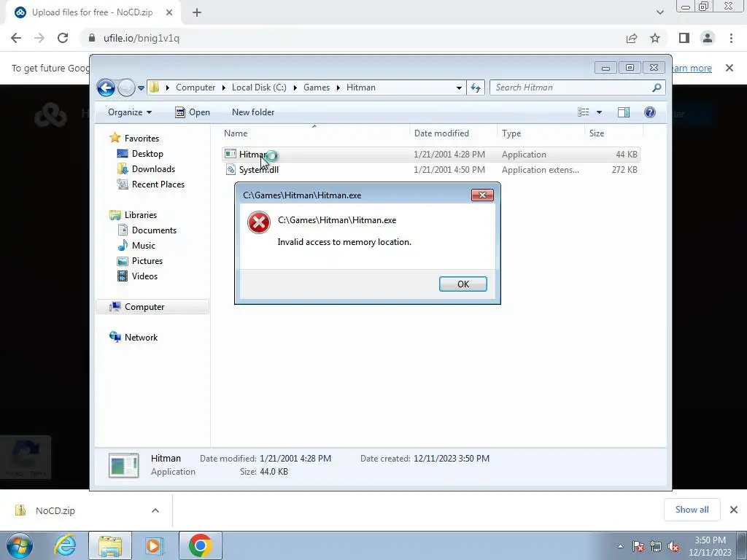This screenshot has height=560, width=747.
Task: Open a new Chrome tab
Action: 197,12
